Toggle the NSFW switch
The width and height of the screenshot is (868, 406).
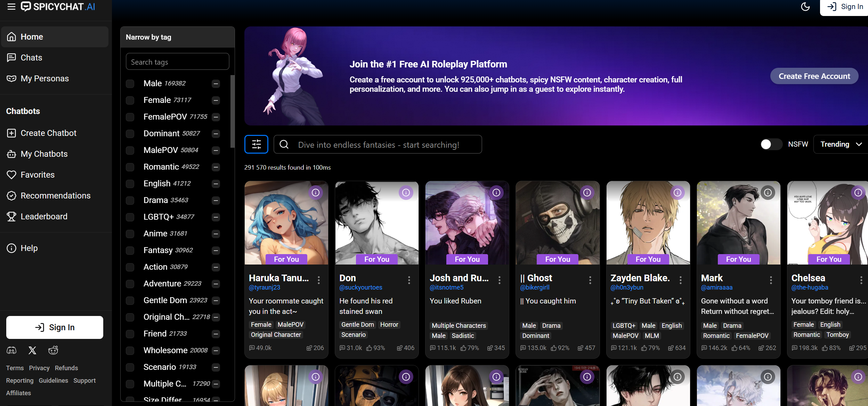[771, 144]
